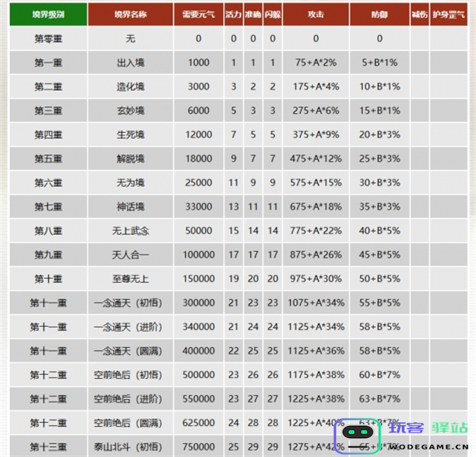Viewport: 476px width, 457px height.
Task: Select the 第五重 level cell
Action: (49, 158)
